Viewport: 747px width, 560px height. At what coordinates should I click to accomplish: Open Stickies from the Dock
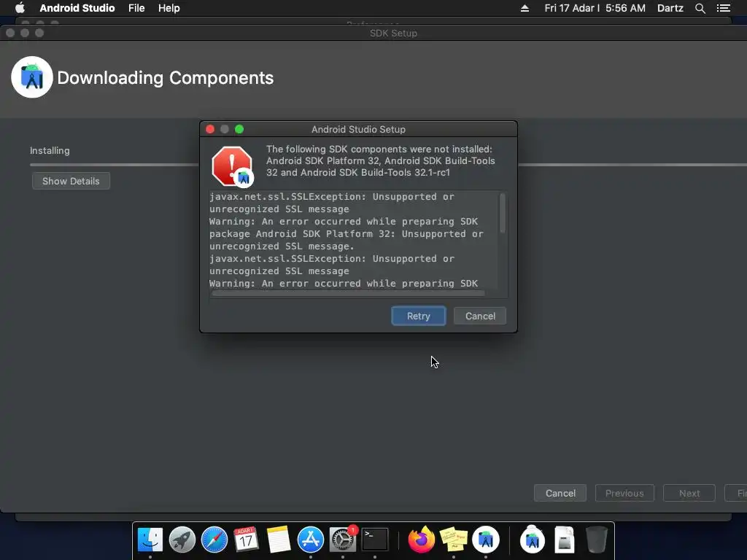point(454,540)
